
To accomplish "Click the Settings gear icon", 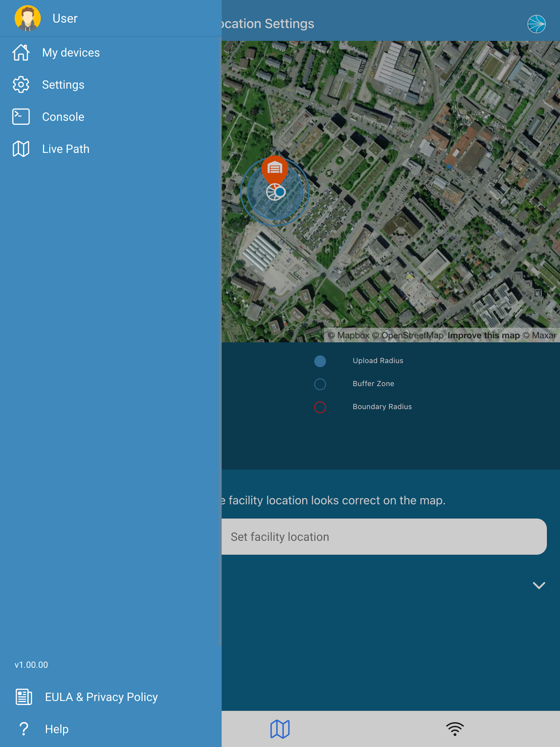I will 21,84.
